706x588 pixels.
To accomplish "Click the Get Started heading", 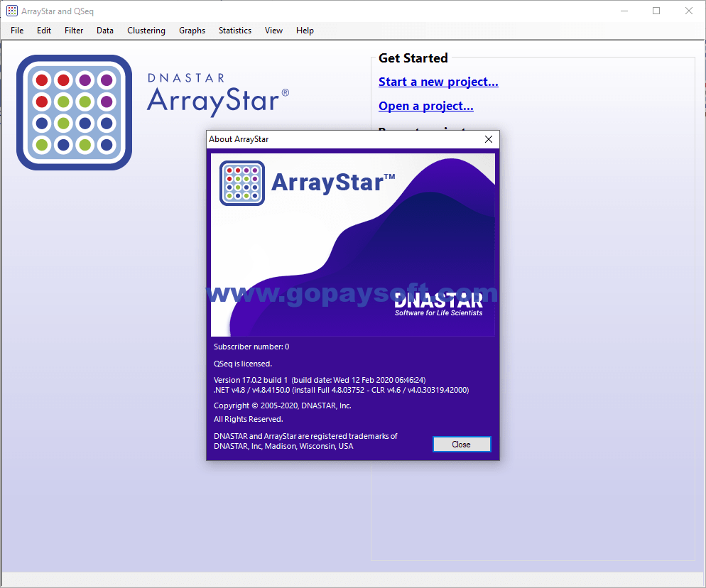I will pos(413,58).
